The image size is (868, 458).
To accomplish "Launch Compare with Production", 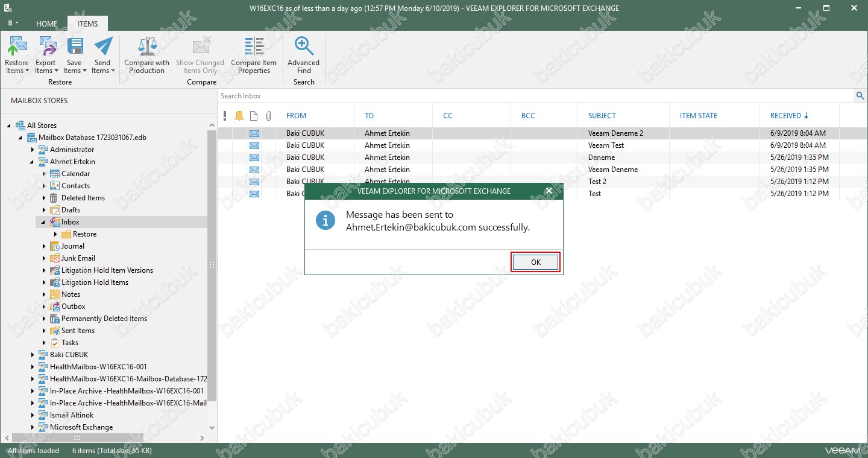I will tap(147, 55).
